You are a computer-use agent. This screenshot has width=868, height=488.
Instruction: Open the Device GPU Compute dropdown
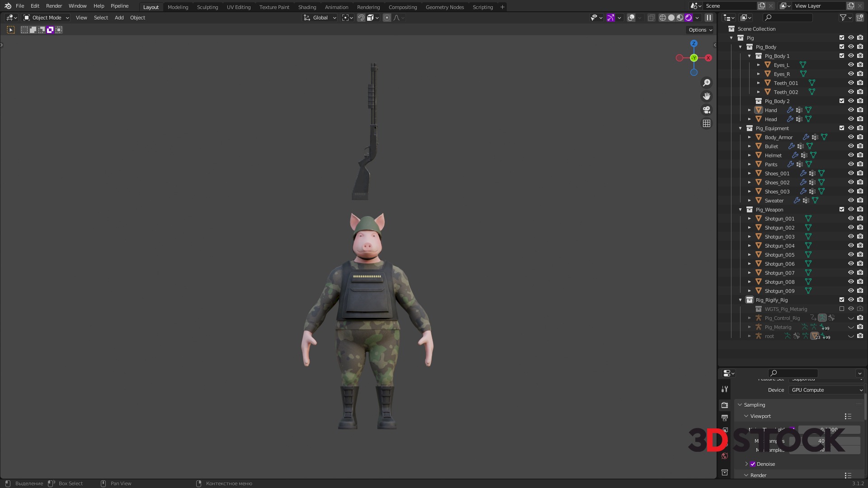826,390
